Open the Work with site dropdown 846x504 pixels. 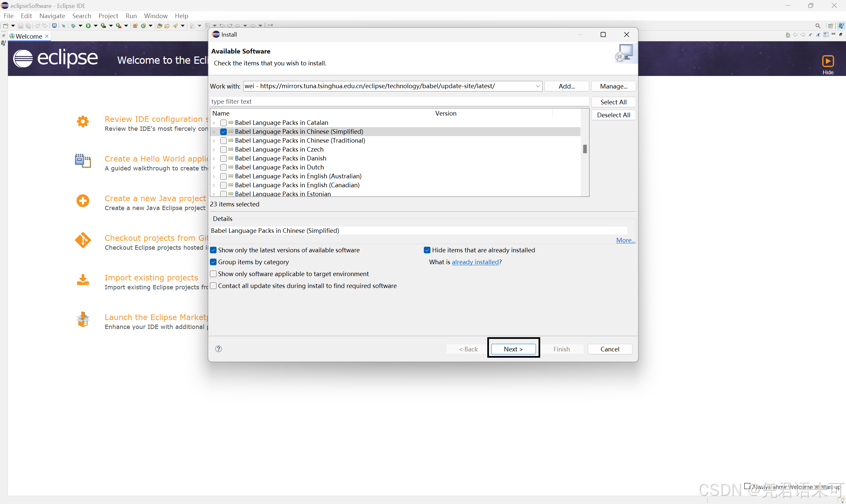(538, 86)
